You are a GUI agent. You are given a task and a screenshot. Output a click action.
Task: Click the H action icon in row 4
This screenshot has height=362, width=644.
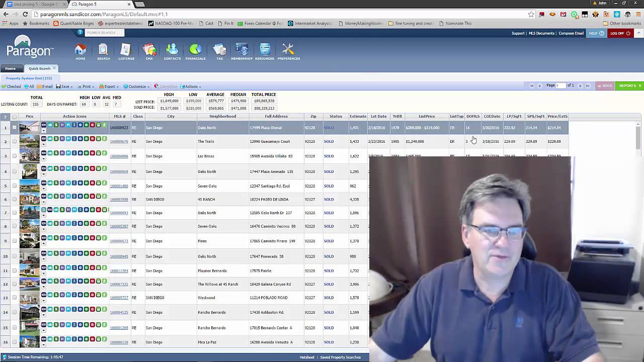(x=62, y=168)
